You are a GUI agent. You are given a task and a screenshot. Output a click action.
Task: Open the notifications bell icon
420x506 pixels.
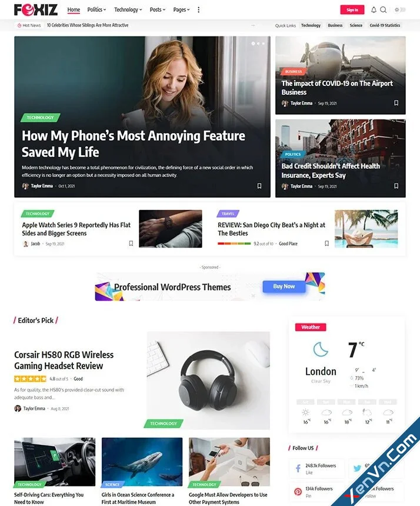374,9
